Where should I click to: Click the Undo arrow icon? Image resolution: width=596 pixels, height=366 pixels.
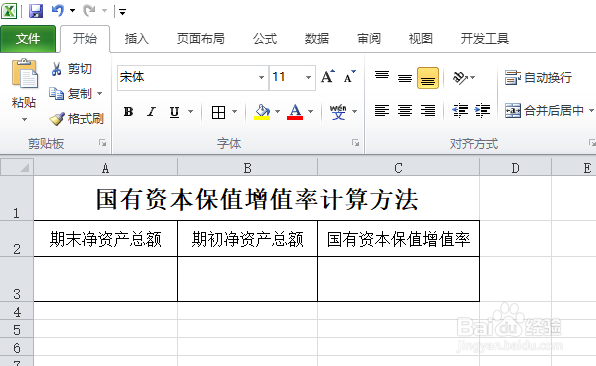(x=57, y=11)
